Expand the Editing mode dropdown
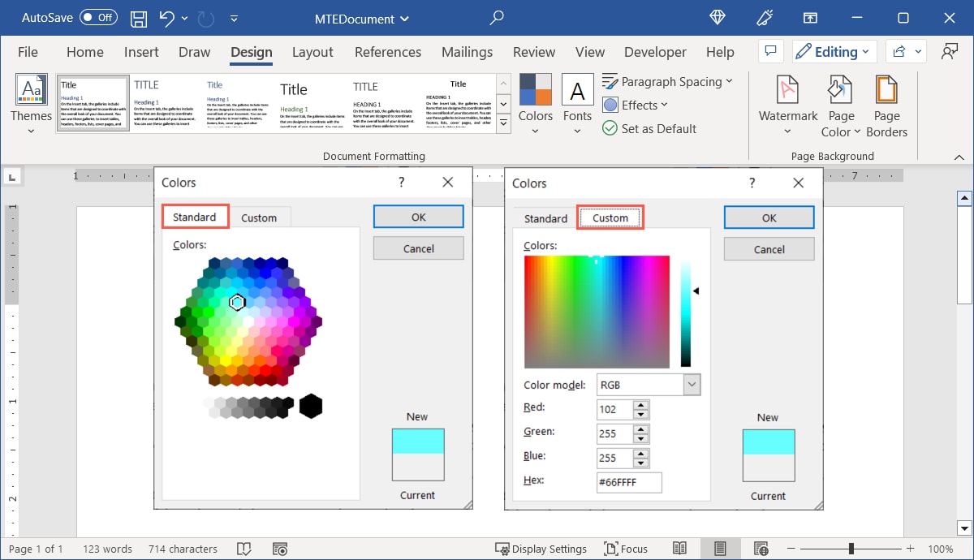Image resolution: width=974 pixels, height=560 pixels. [834, 51]
